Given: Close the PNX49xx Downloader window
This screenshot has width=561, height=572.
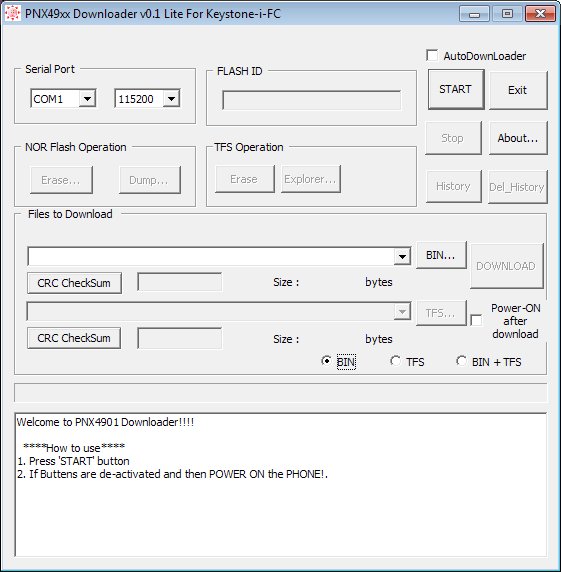Looking at the screenshot, I should (x=540, y=14).
